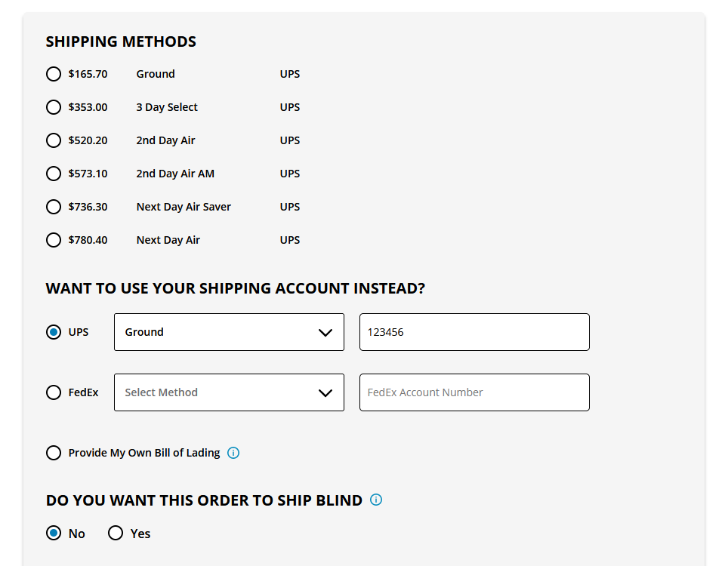The image size is (728, 566).
Task: Click the Next Day Air Saver label
Action: point(184,207)
